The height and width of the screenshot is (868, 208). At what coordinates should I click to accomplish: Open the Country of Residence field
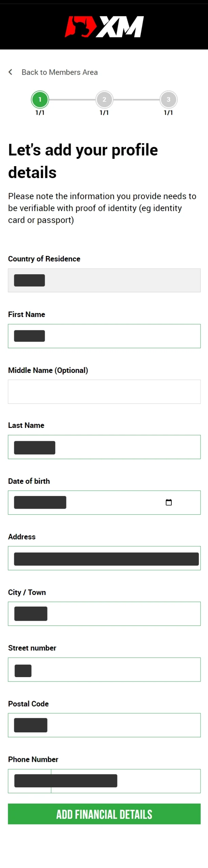tap(104, 280)
